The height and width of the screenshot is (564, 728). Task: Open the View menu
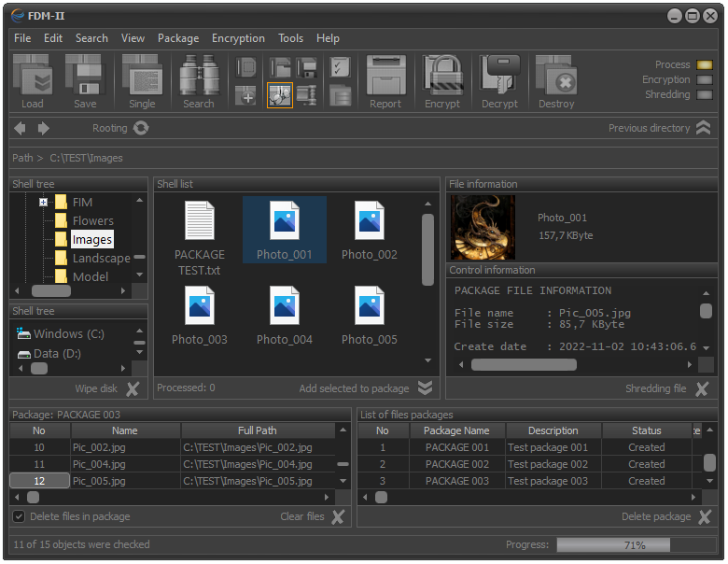(x=133, y=38)
